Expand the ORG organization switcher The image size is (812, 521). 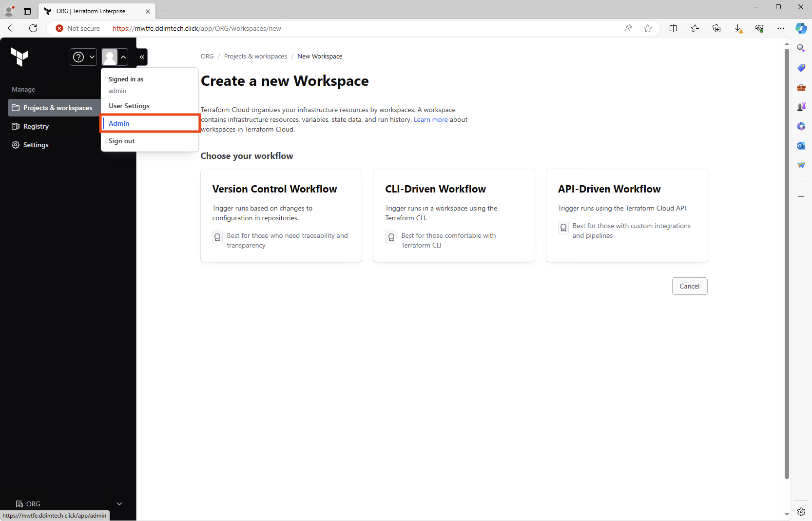click(68, 504)
